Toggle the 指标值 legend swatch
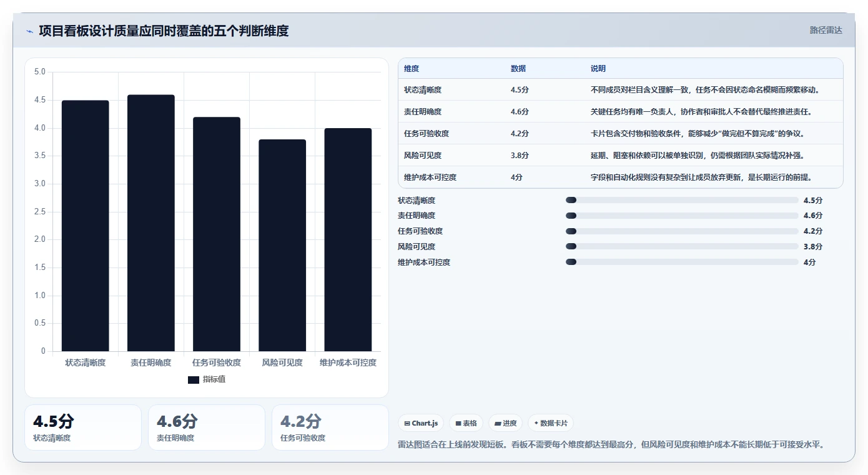Screen dimensions: 868x475 coord(194,379)
